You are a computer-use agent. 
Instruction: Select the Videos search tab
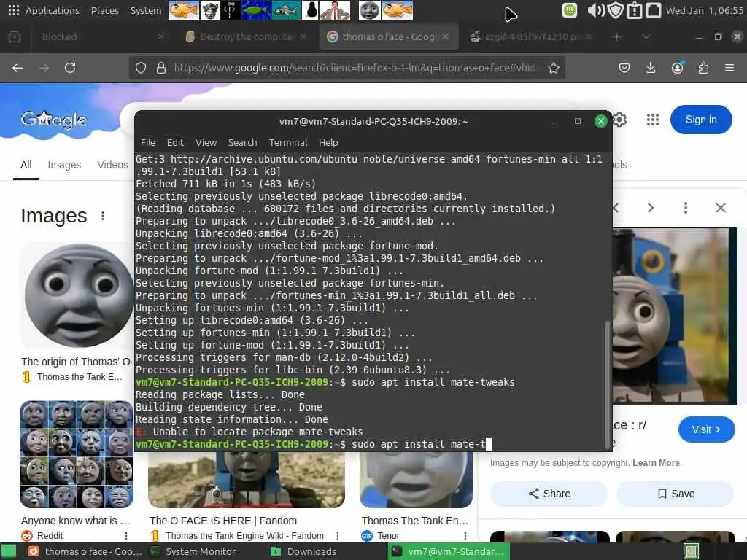pos(112,165)
